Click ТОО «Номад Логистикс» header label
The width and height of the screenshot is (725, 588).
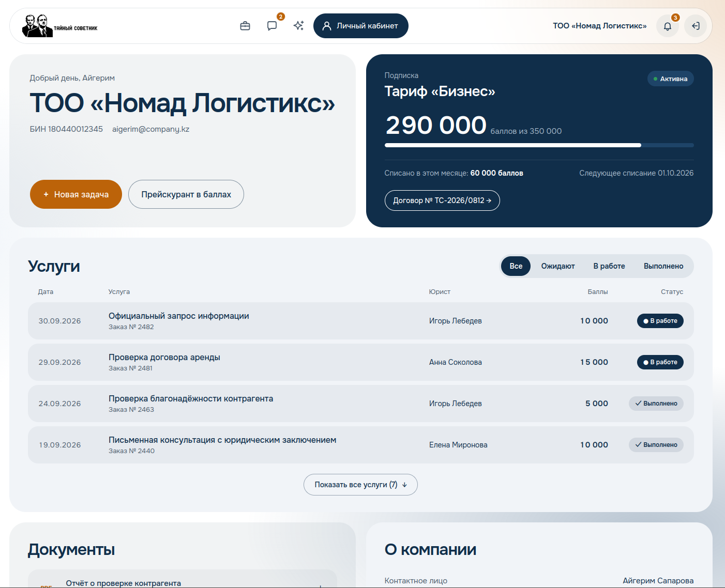pyautogui.click(x=600, y=26)
